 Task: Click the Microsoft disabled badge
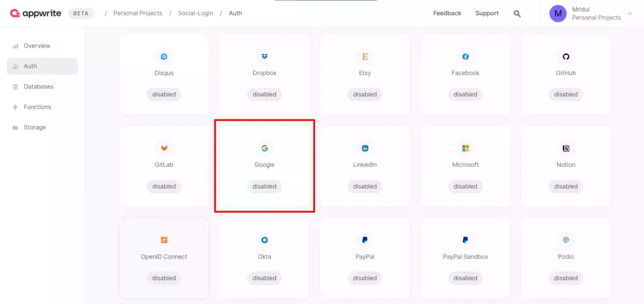(465, 186)
